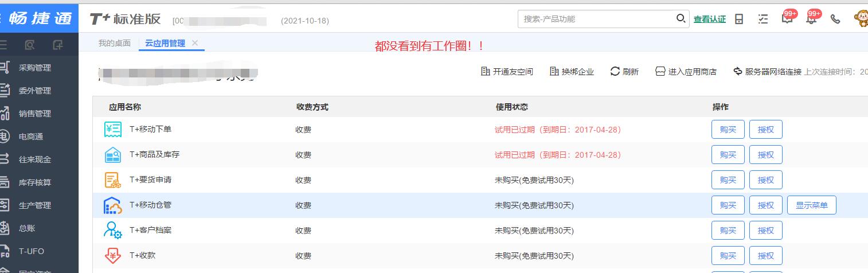Open the messages icon with 99+ badge

point(787,18)
